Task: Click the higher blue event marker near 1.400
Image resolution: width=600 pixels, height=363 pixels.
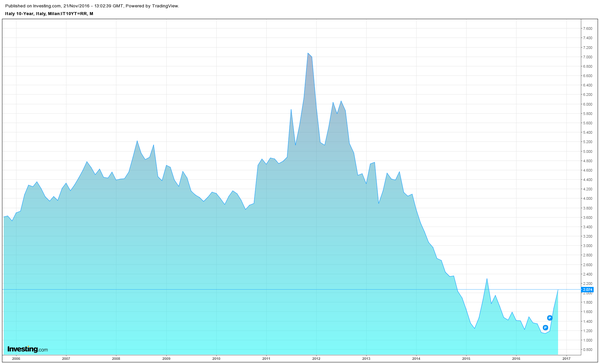Action: [550, 318]
